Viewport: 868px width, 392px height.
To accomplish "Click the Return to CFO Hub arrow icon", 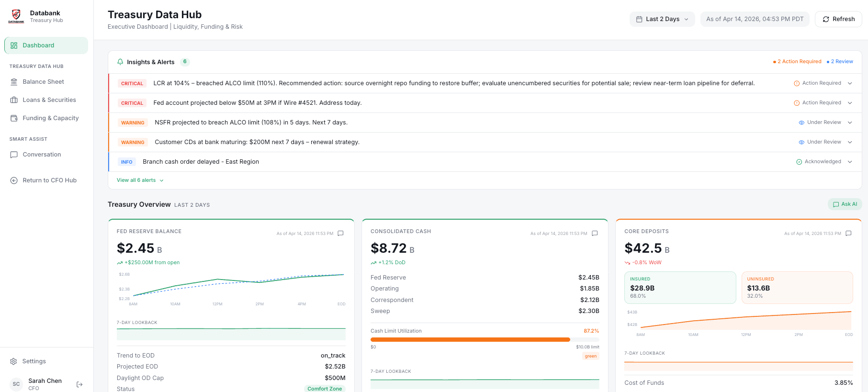I will point(14,180).
